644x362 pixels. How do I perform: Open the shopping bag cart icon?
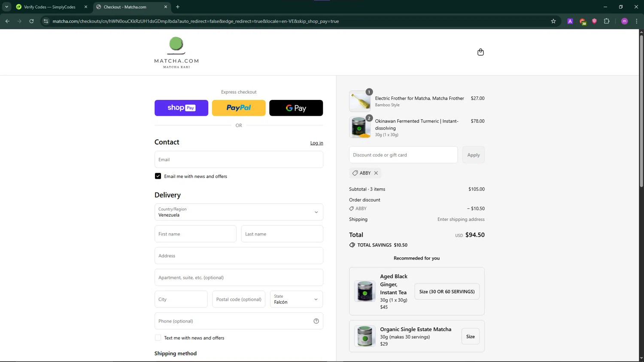(x=480, y=52)
